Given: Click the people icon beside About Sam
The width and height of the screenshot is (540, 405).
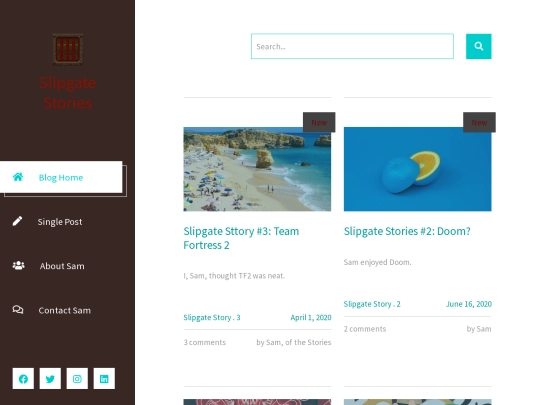Looking at the screenshot, I should 18,266.
